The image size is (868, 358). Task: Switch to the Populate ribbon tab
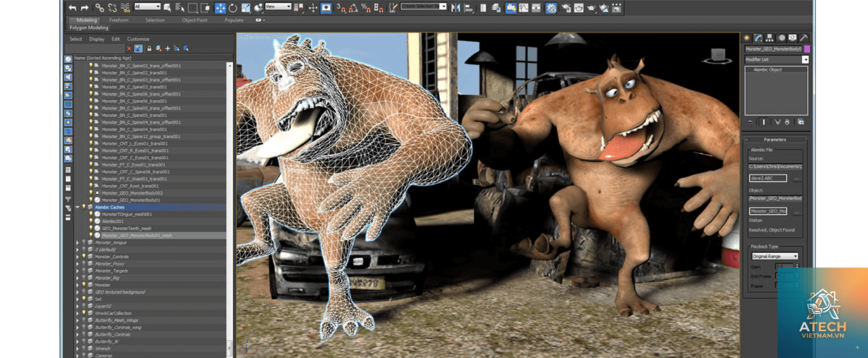(234, 20)
